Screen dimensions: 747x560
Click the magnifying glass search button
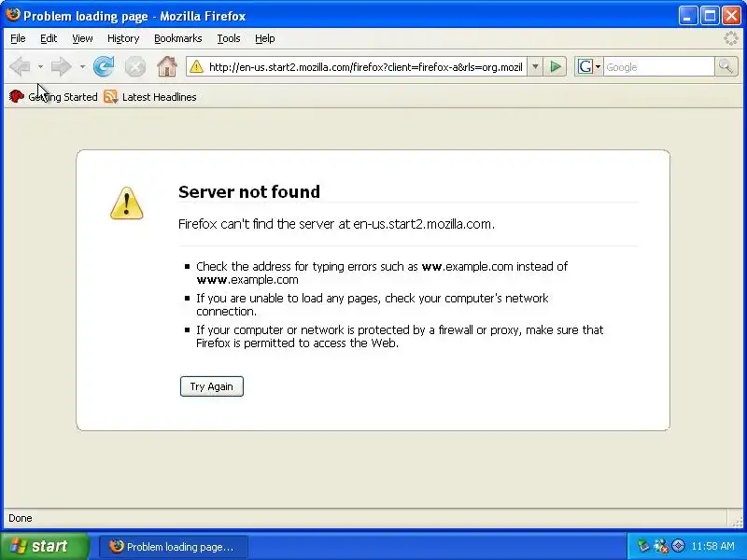click(726, 66)
